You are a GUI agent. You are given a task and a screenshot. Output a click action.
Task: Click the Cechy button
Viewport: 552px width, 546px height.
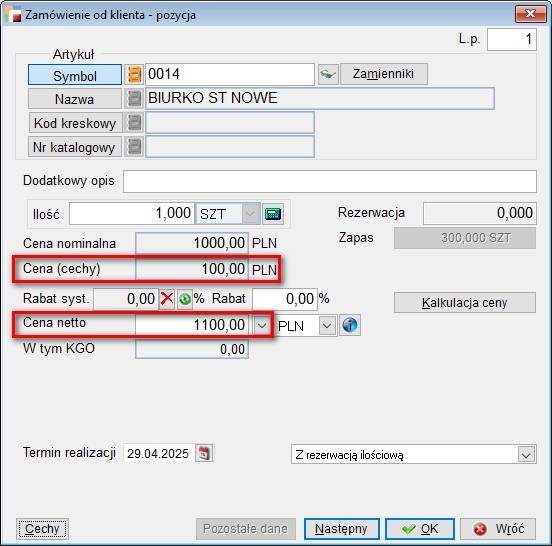pos(42,528)
